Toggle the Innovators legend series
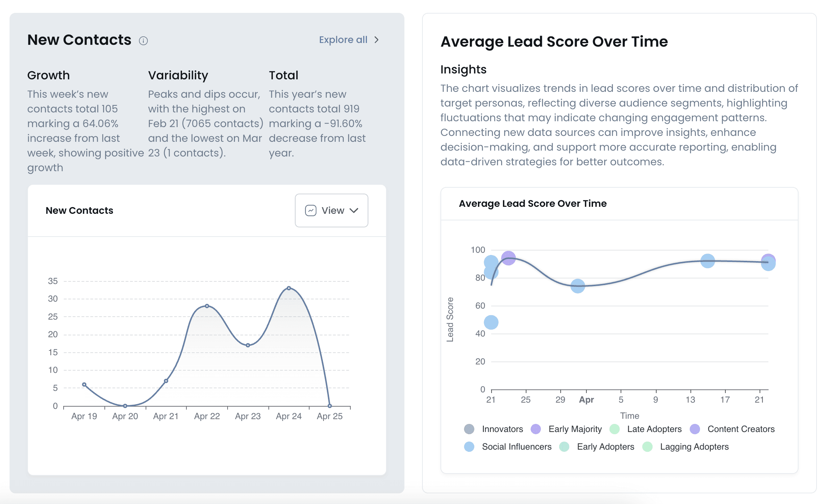825x504 pixels. pos(493,429)
